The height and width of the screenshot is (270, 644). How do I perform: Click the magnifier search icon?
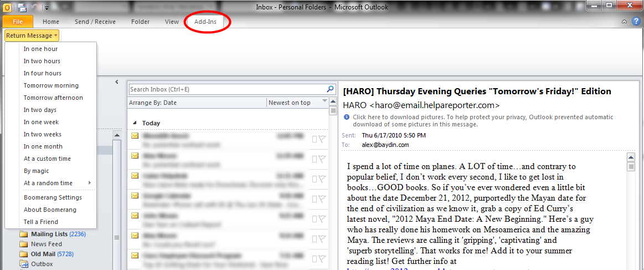point(330,89)
